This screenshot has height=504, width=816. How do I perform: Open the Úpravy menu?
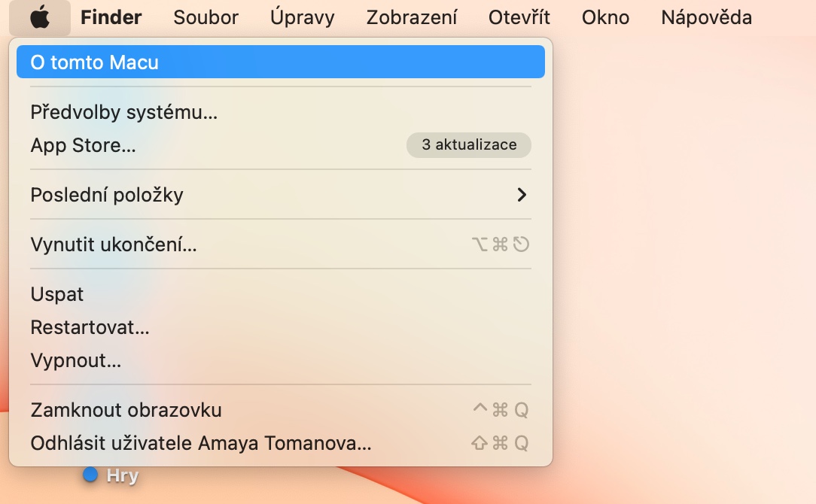[302, 18]
